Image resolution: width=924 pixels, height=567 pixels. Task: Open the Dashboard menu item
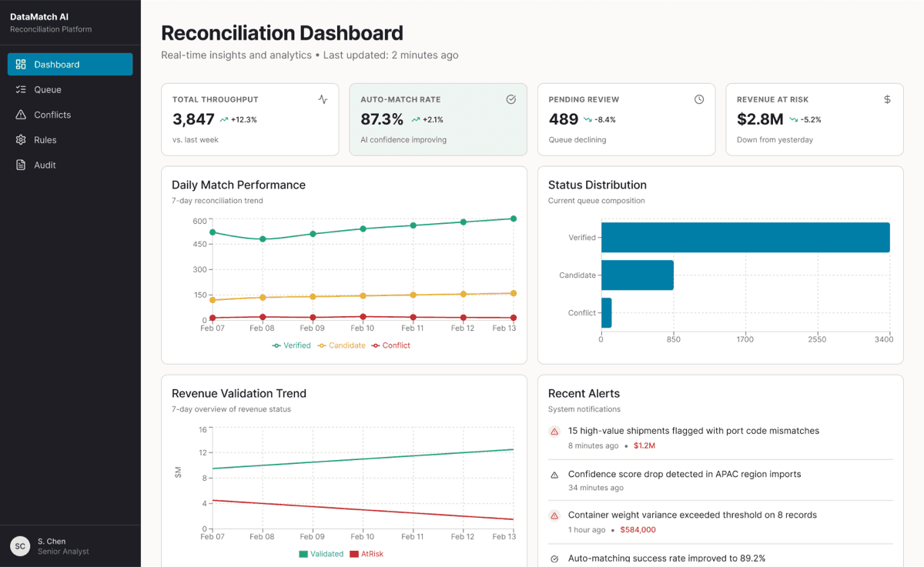(70, 65)
